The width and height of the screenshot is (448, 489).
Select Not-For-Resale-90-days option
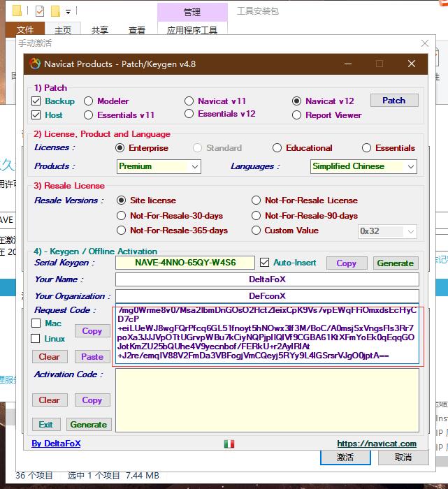[x=256, y=215]
